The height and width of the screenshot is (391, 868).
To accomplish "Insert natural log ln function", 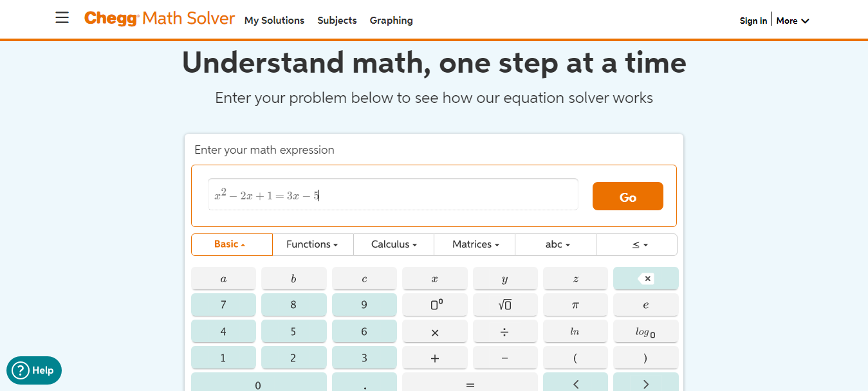I will click(575, 332).
